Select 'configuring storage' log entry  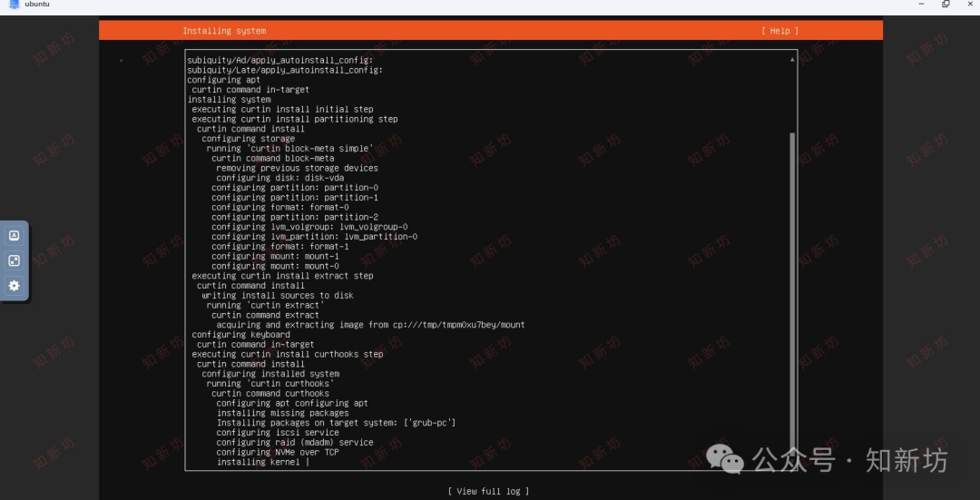[248, 139]
